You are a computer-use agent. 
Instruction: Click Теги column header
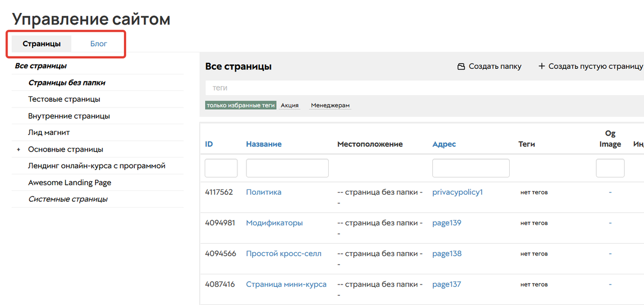(x=527, y=144)
